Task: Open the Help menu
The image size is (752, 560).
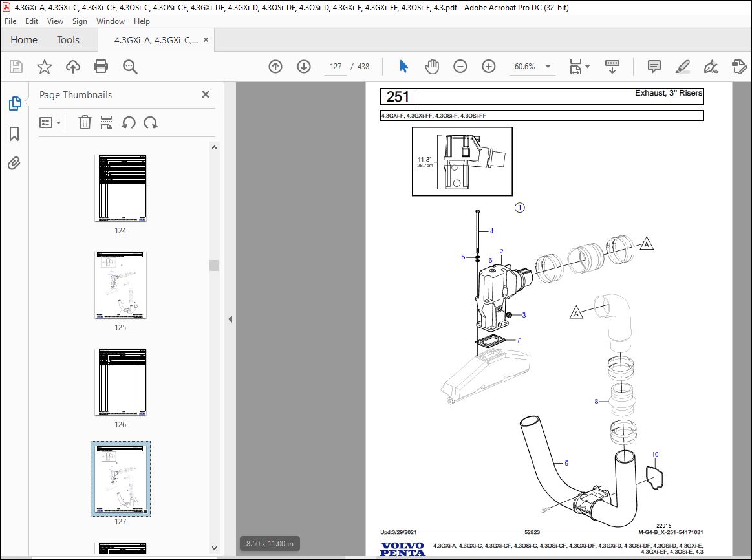Action: tap(142, 21)
